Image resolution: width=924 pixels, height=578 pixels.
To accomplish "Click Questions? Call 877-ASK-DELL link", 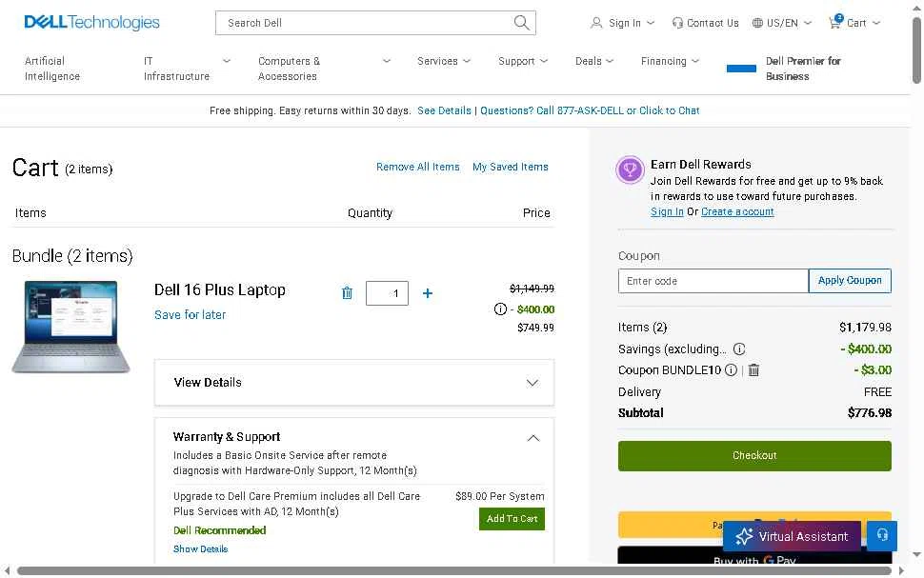I will pyautogui.click(x=590, y=110).
